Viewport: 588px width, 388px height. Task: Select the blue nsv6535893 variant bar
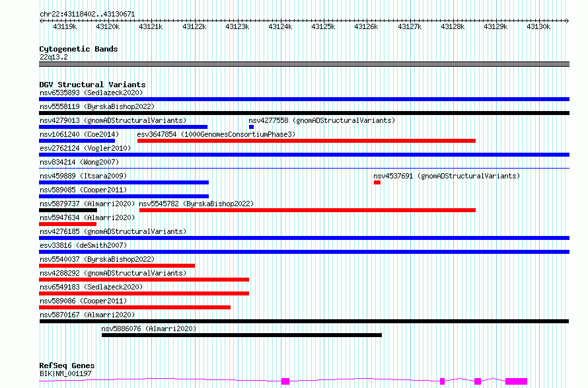pos(304,99)
